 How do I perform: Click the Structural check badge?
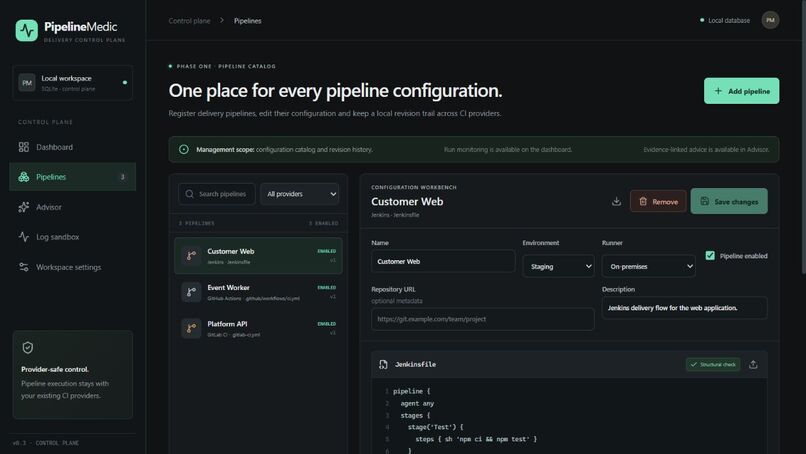coord(713,365)
